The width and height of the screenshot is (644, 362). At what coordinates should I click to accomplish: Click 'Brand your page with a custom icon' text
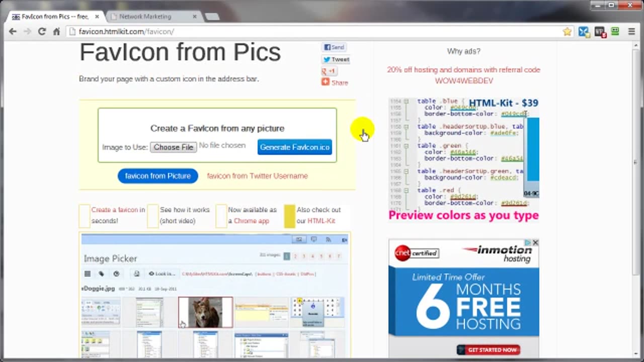(169, 79)
